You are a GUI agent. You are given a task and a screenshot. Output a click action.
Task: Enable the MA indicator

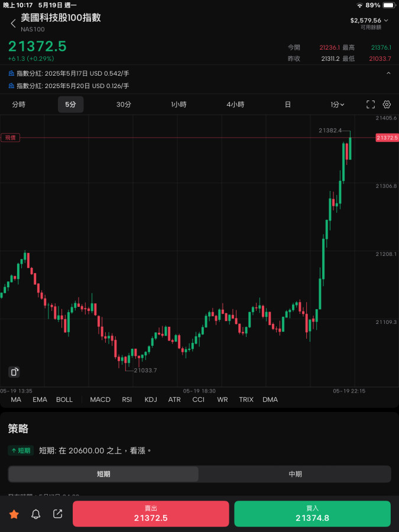[x=16, y=400]
